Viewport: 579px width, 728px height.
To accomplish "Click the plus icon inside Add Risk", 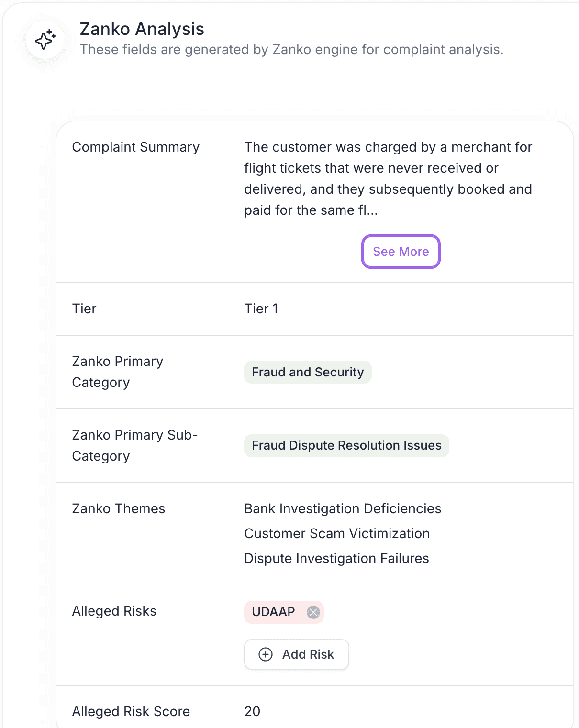I will point(266,654).
